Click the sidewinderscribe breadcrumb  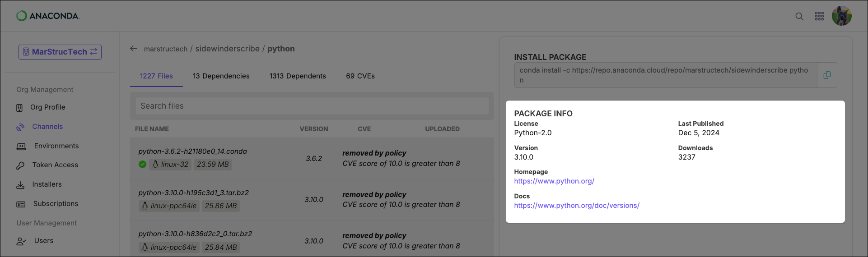[227, 49]
